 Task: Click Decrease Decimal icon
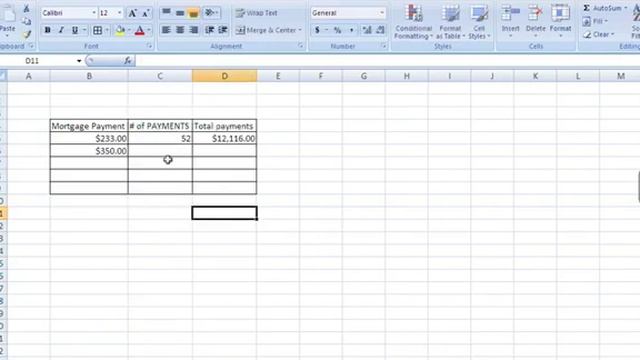coord(380,30)
